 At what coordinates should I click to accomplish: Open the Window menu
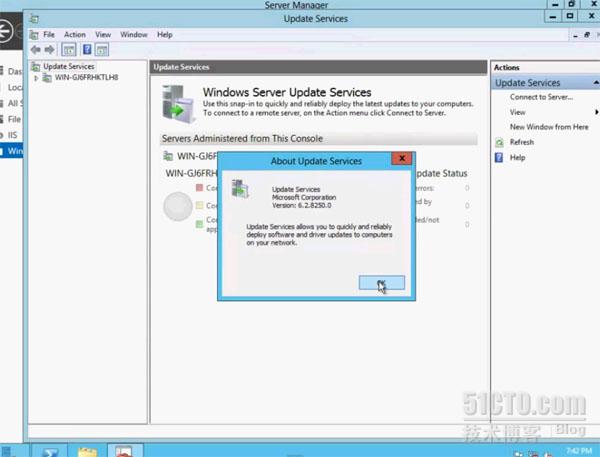(134, 34)
